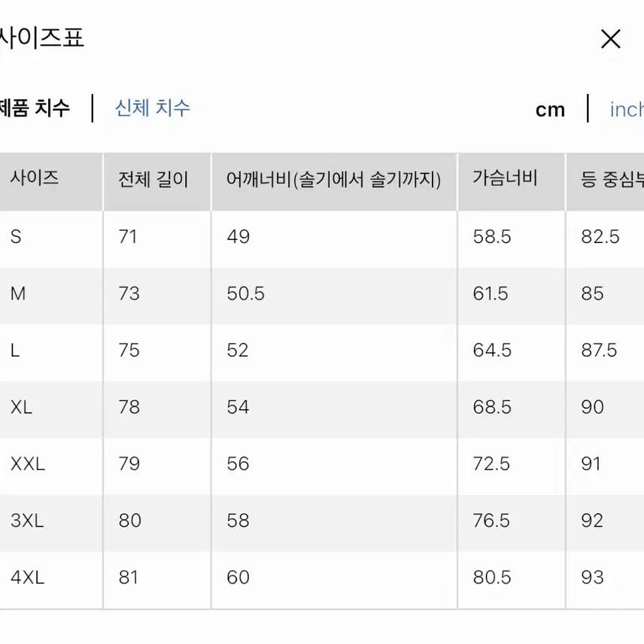Click the 50.5 shoulder width cell
Image resolution: width=644 pixels, height=644 pixels.
tap(245, 293)
